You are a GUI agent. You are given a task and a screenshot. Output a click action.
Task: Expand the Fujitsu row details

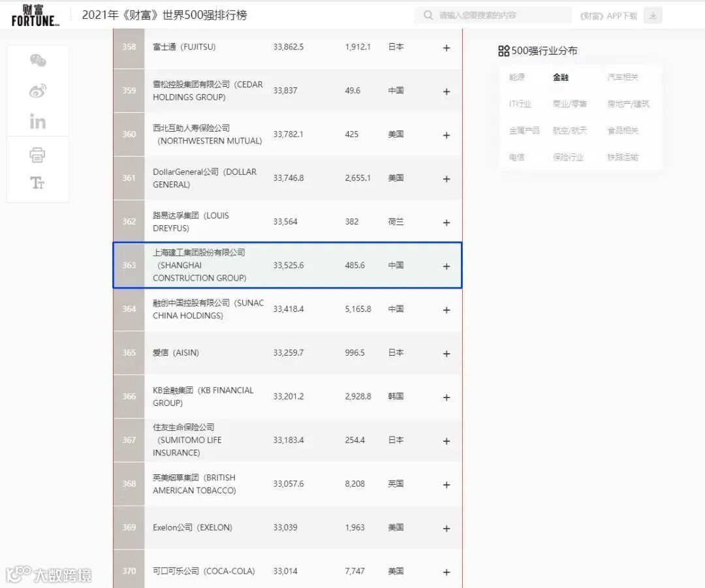[x=446, y=48]
